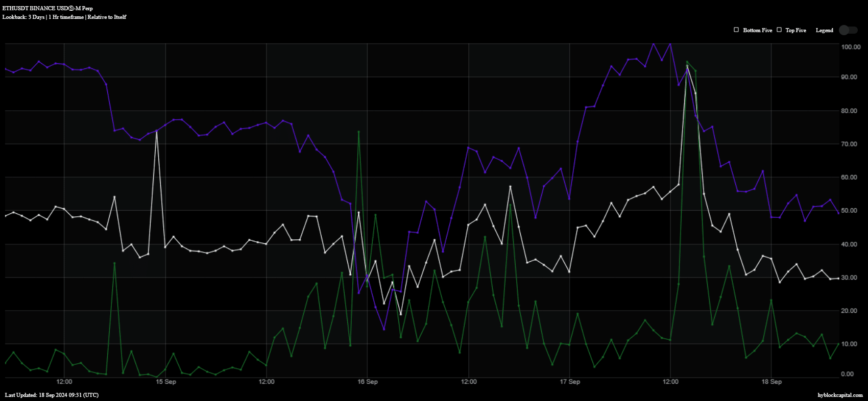
Task: Click the 30.00 y-axis value
Action: (849, 278)
